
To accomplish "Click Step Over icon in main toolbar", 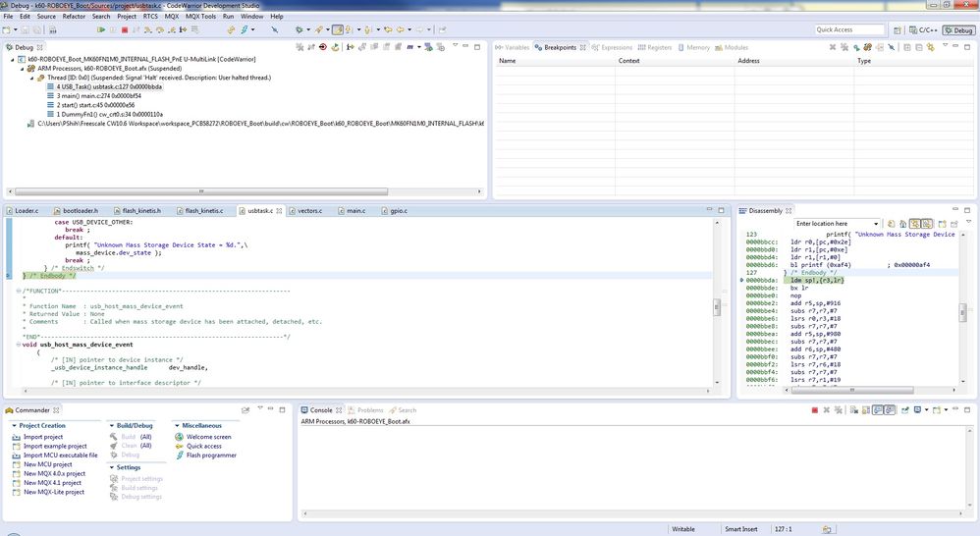I will tap(160, 29).
